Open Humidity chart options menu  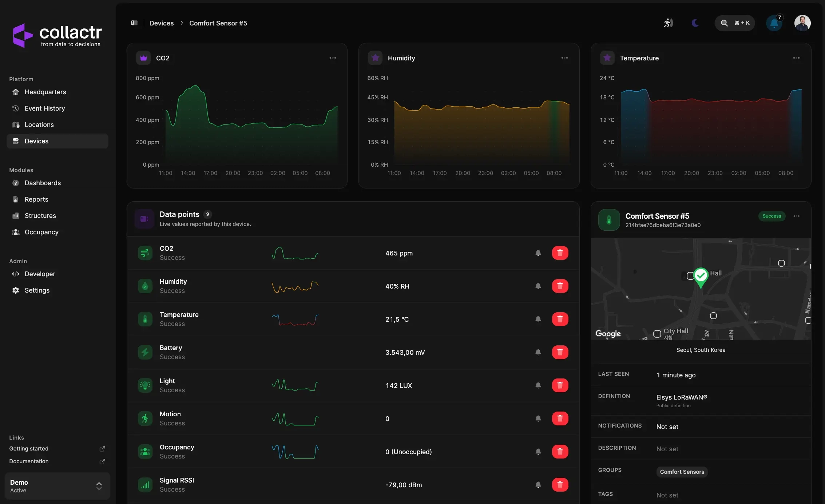click(564, 58)
